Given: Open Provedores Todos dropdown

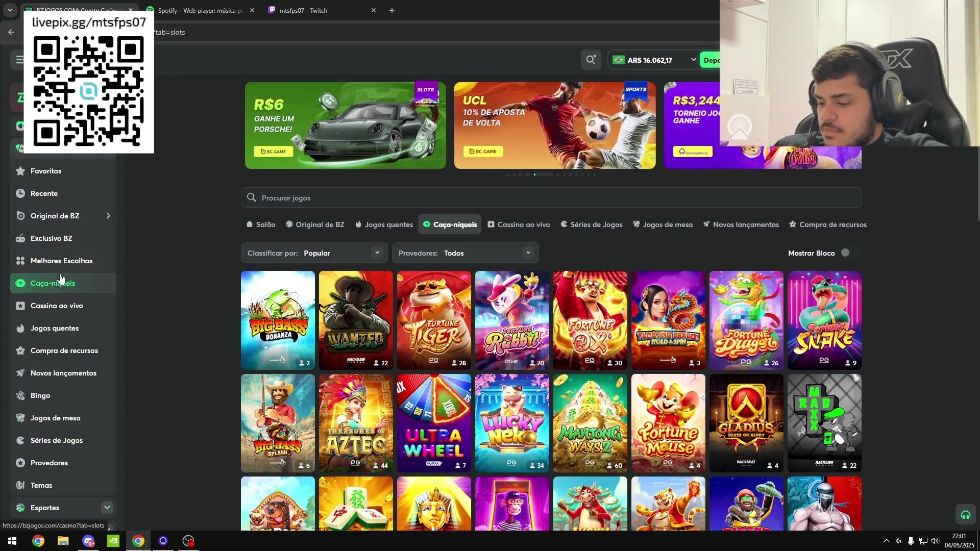Looking at the screenshot, I should coord(465,253).
